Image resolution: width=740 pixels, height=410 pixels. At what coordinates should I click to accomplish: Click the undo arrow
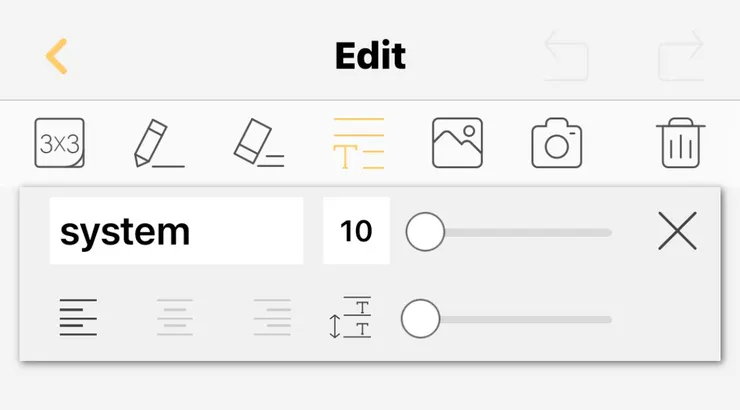coord(566,57)
